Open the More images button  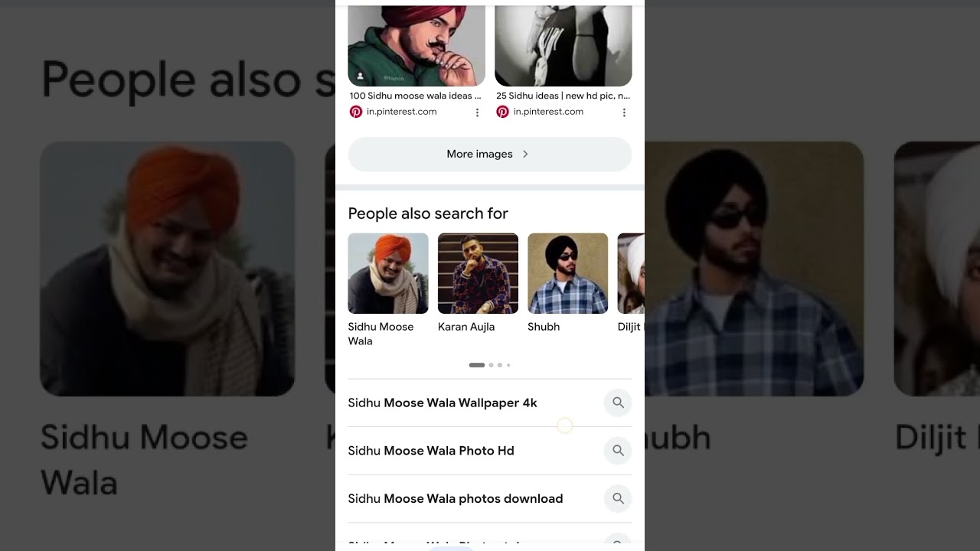tap(490, 154)
